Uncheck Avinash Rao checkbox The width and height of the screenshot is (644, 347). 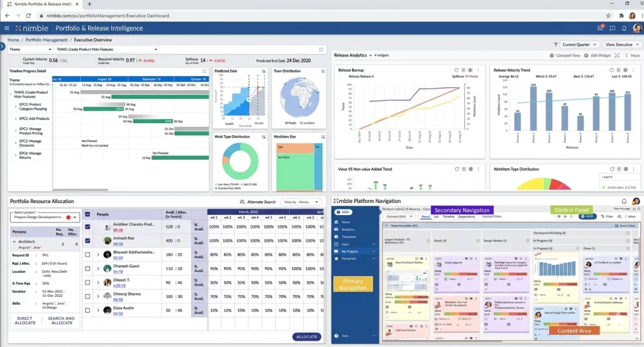[x=87, y=241]
